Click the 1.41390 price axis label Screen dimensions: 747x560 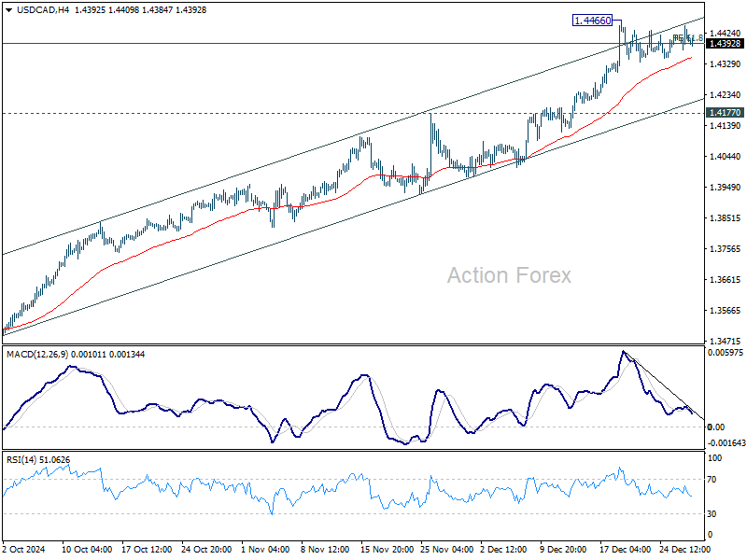pos(726,125)
